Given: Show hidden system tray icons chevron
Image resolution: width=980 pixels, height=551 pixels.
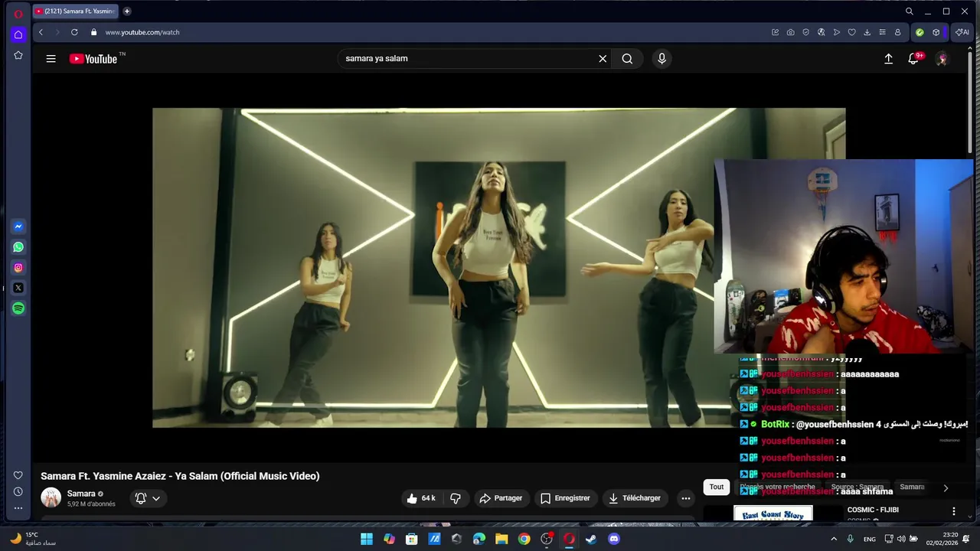Looking at the screenshot, I should pyautogui.click(x=834, y=539).
